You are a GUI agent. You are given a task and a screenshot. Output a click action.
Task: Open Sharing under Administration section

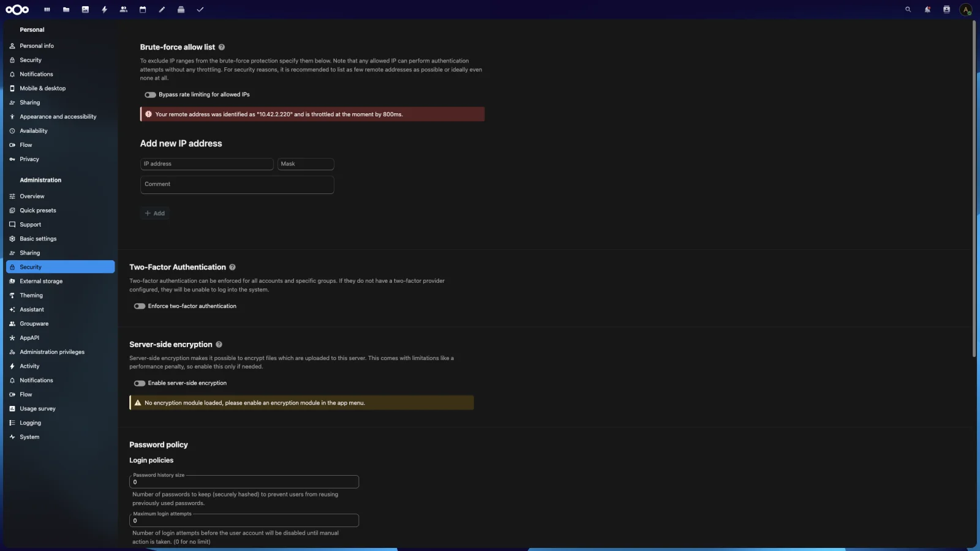click(x=61, y=253)
